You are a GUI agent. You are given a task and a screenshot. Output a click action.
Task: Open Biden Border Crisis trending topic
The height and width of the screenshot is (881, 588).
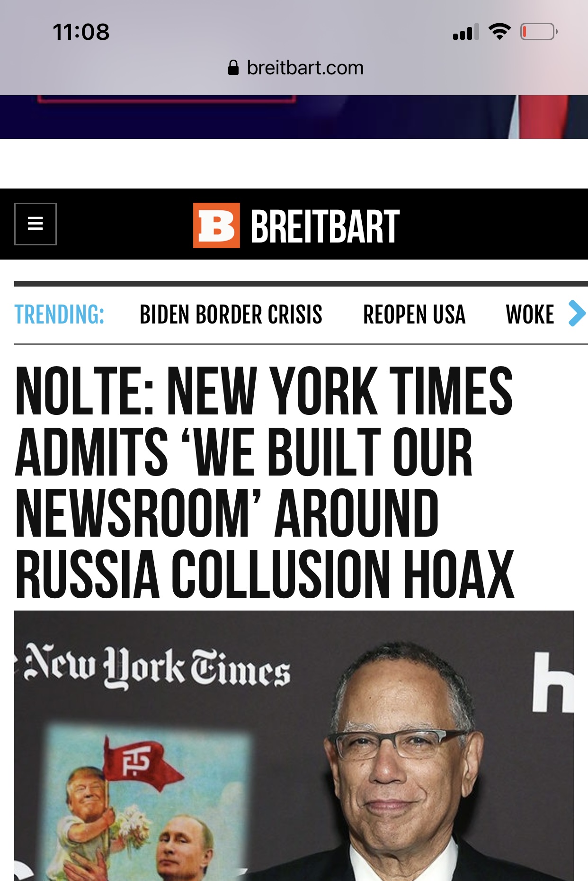231,315
